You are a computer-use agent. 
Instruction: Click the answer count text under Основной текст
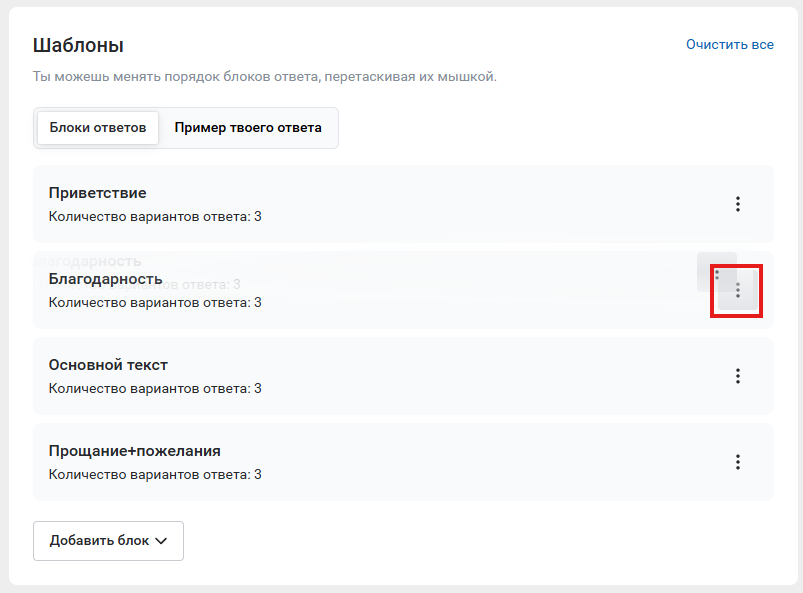[x=155, y=388]
